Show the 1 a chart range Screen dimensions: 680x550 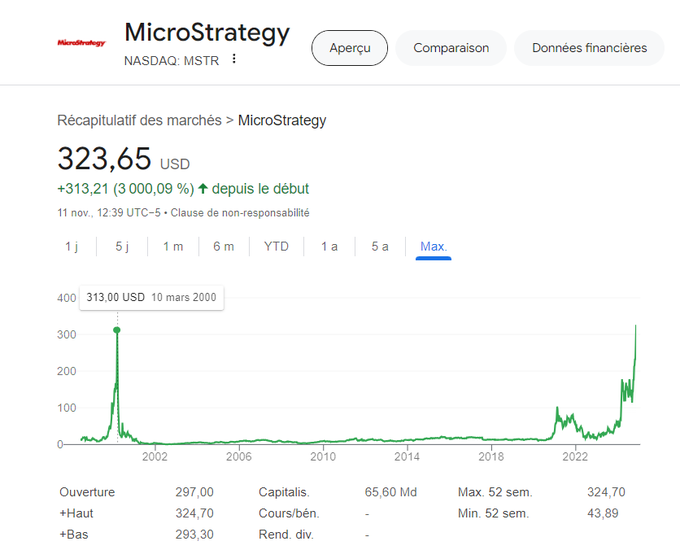click(329, 246)
